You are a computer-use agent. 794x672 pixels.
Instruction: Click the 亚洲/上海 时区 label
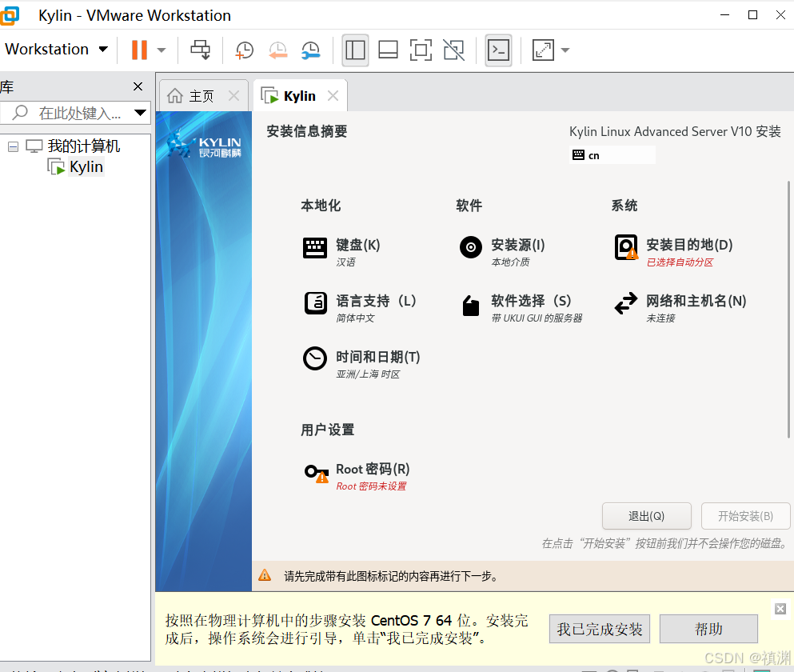(x=368, y=374)
